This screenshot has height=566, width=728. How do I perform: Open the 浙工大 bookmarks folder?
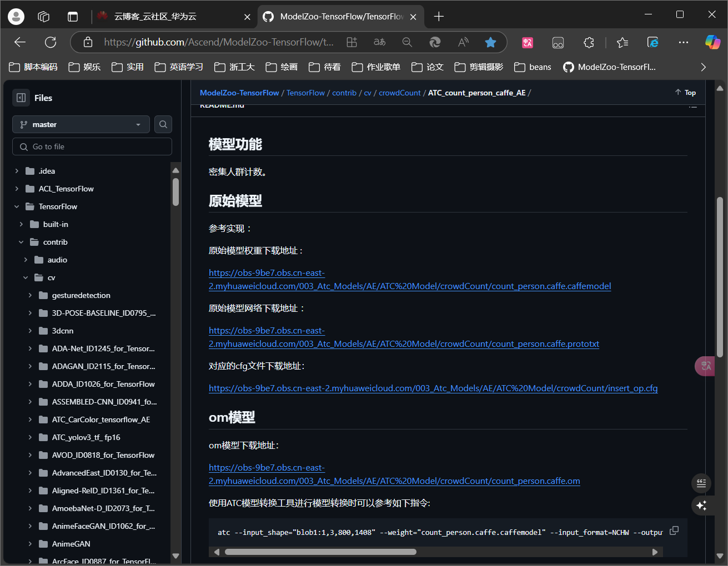(235, 67)
